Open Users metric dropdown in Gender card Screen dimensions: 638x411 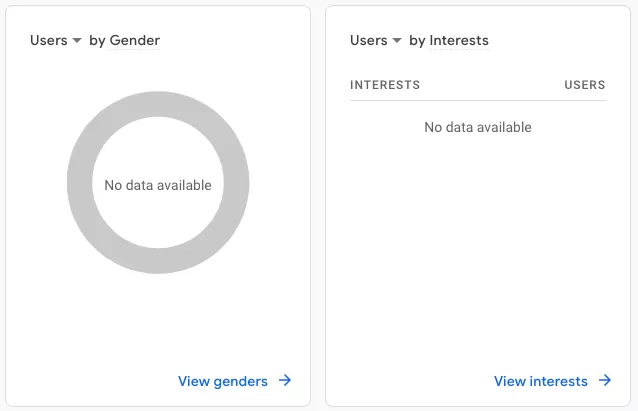(56, 40)
